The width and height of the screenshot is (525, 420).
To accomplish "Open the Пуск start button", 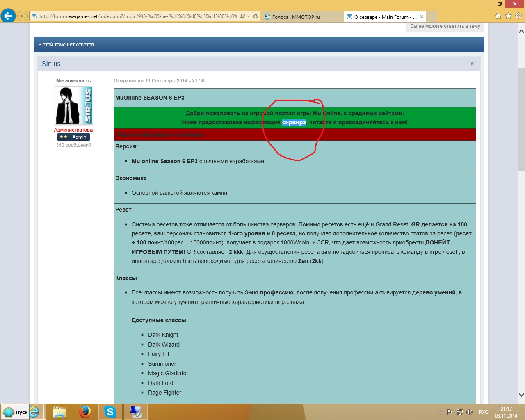I will 15,412.
